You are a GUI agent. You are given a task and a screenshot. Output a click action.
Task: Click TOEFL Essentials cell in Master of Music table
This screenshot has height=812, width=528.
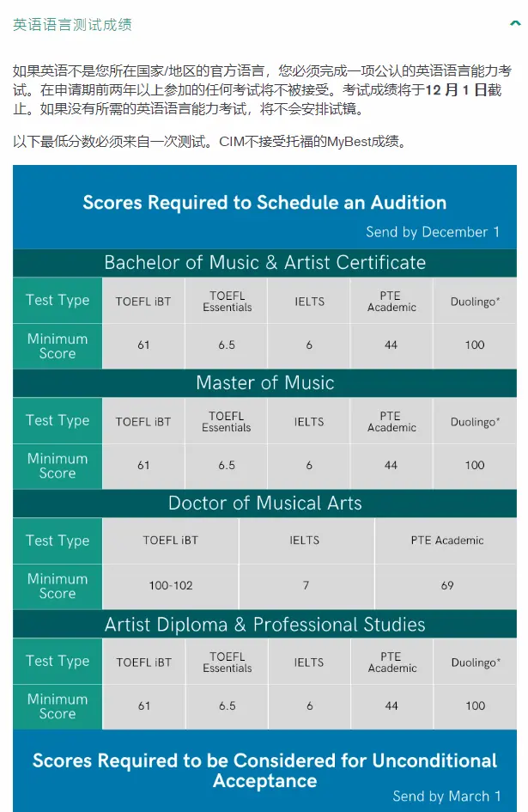tap(227, 421)
